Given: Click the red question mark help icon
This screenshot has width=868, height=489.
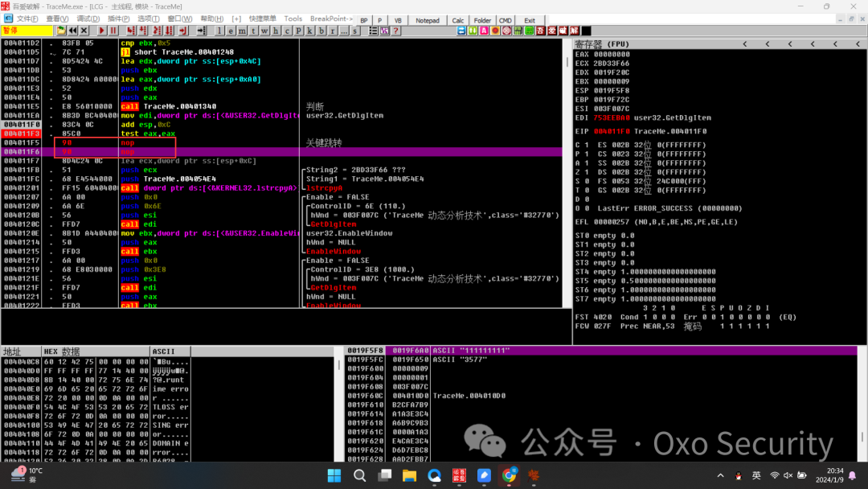Looking at the screenshot, I should click(x=395, y=31).
